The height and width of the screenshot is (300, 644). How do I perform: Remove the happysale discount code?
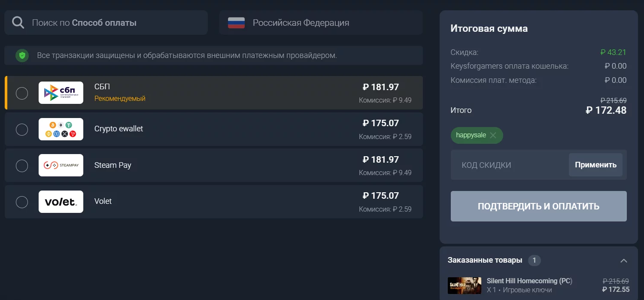coord(493,135)
